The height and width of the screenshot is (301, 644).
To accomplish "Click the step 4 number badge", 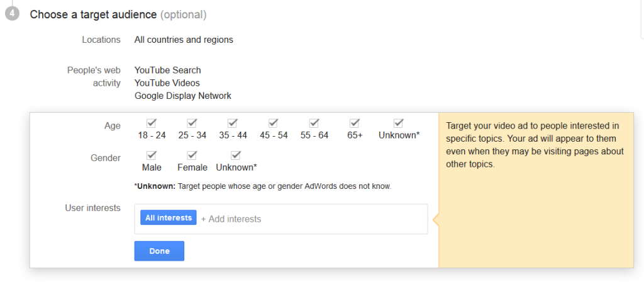I will (12, 14).
